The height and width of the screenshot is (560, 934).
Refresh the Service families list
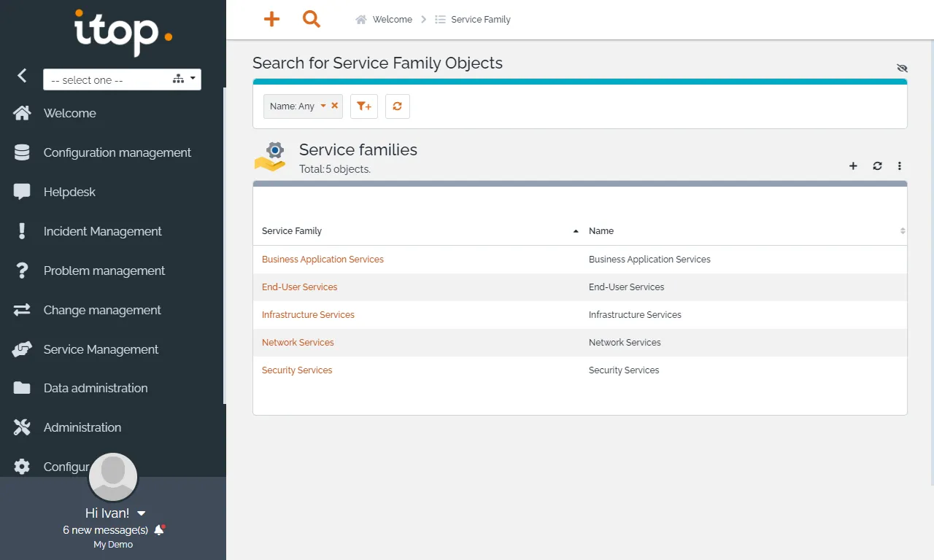point(877,166)
